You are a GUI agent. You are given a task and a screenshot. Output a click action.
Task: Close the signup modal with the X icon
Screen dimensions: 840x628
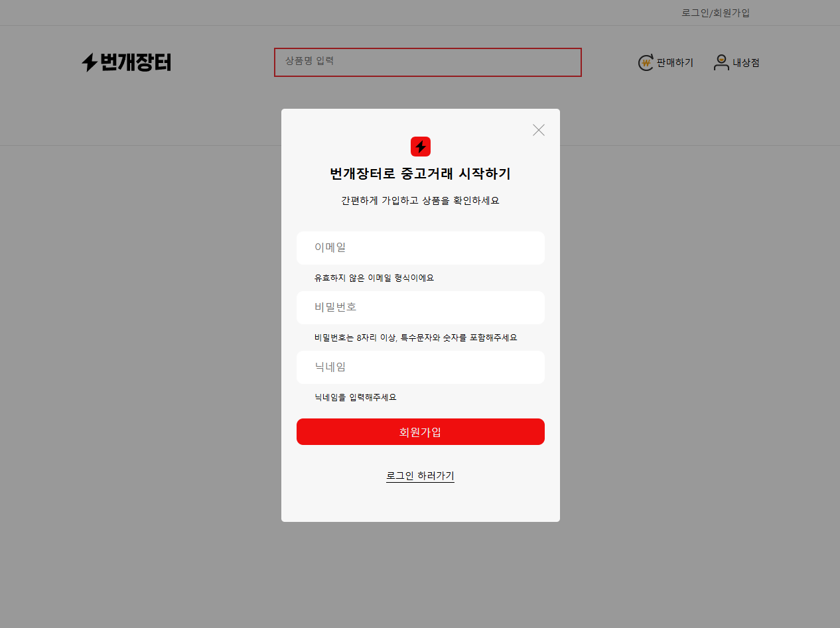click(539, 130)
